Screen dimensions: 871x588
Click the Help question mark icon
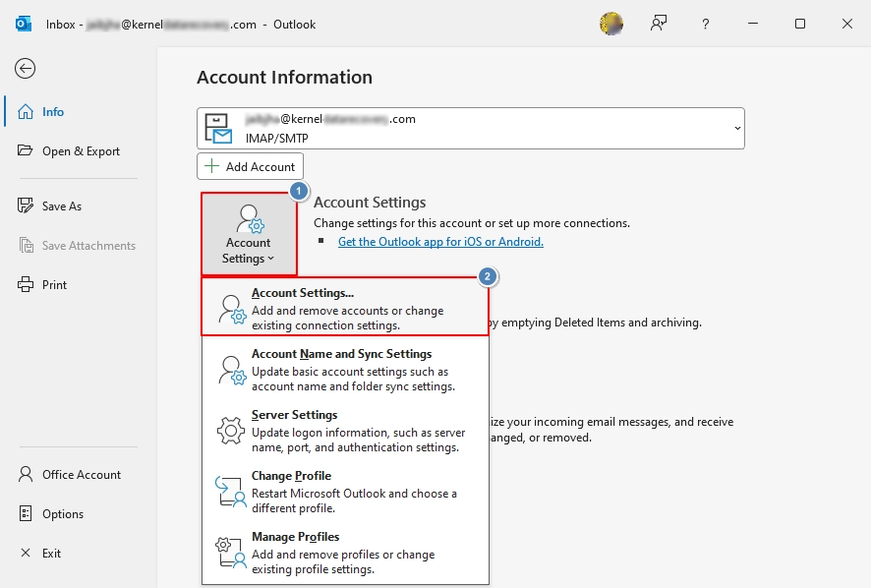pyautogui.click(x=706, y=24)
